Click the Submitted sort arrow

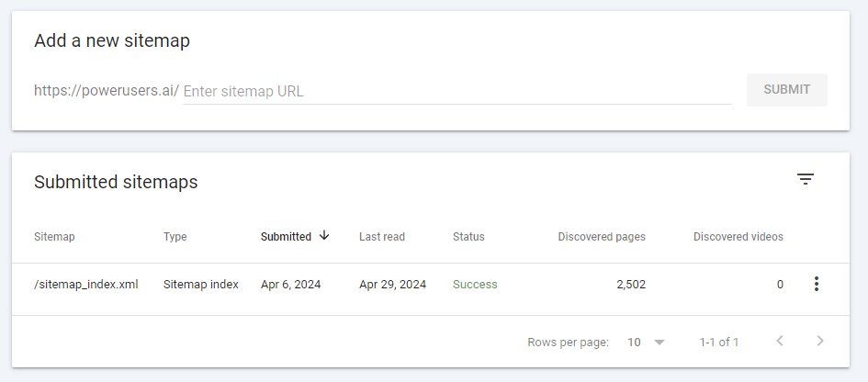point(324,236)
